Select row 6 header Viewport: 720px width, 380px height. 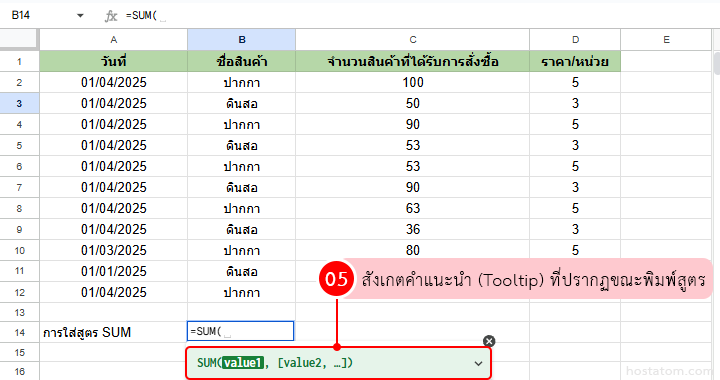[19, 167]
